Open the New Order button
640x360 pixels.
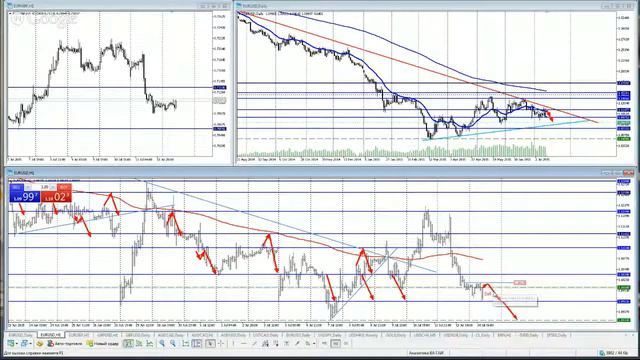(103, 344)
